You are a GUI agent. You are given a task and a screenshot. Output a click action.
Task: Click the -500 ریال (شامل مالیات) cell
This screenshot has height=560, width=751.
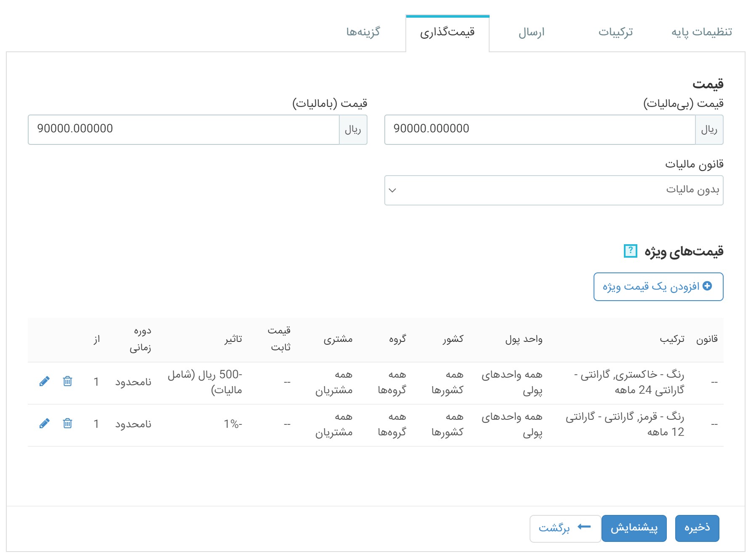pos(205,382)
